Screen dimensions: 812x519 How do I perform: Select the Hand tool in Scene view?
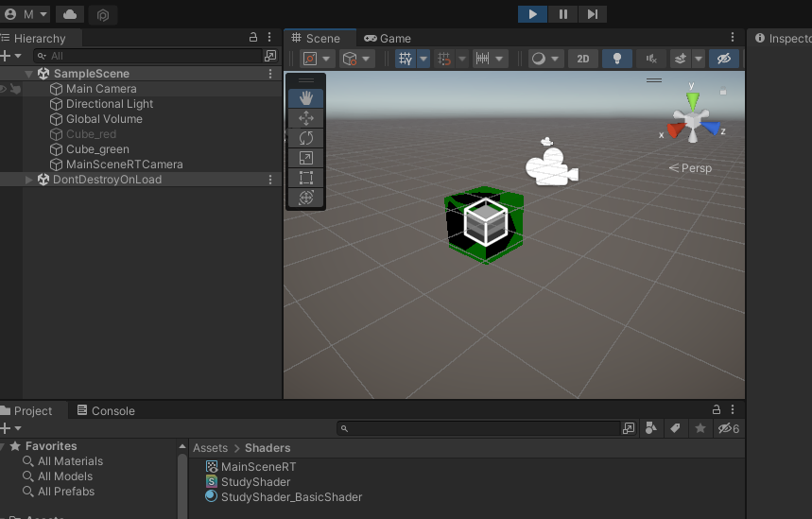pyautogui.click(x=306, y=98)
